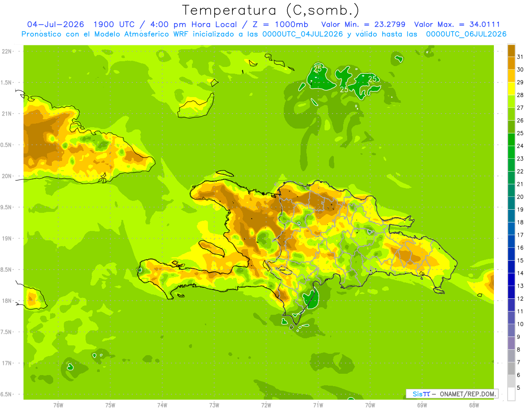
Task: Click the "SisTT - ONAMET/REP.DOM." credit label
Action: click(x=452, y=394)
